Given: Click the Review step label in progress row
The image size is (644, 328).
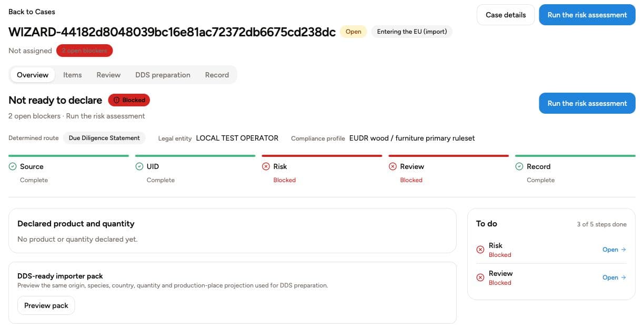Looking at the screenshot, I should point(412,166).
